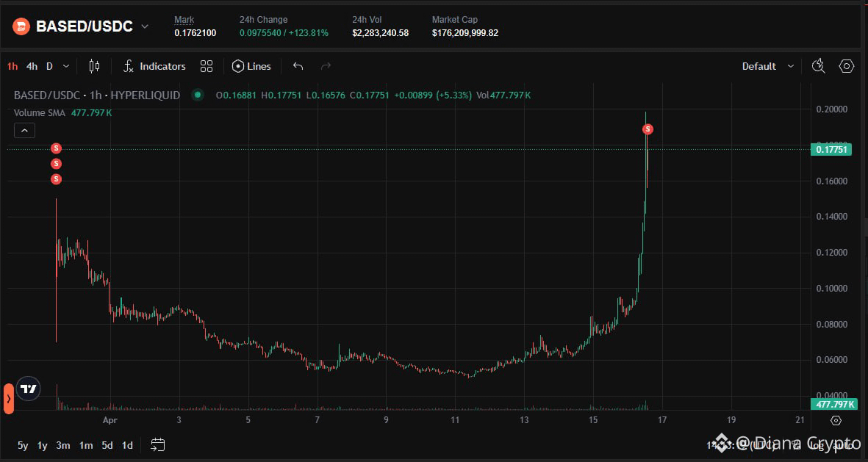Click the 24h Change value +123.81%
The image size is (868, 462).
click(309, 33)
